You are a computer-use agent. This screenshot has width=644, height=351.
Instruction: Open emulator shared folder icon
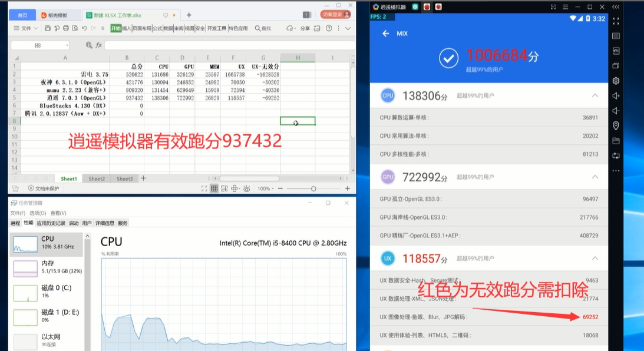616,141
